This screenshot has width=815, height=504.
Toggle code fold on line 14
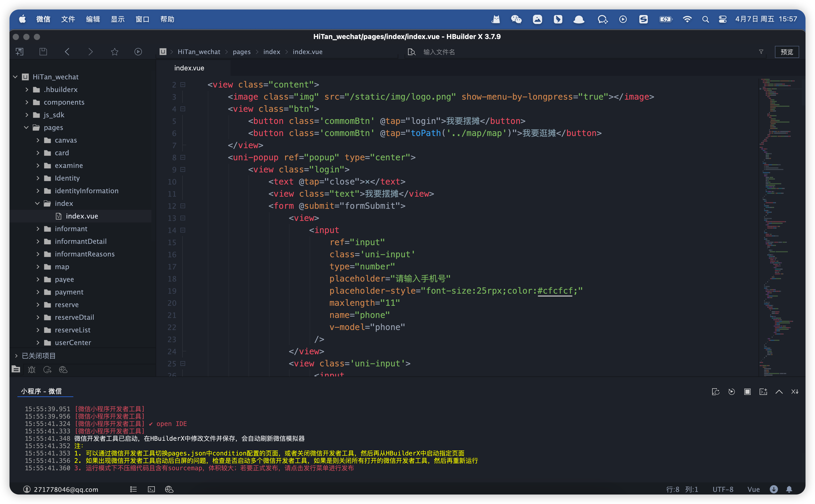point(183,230)
